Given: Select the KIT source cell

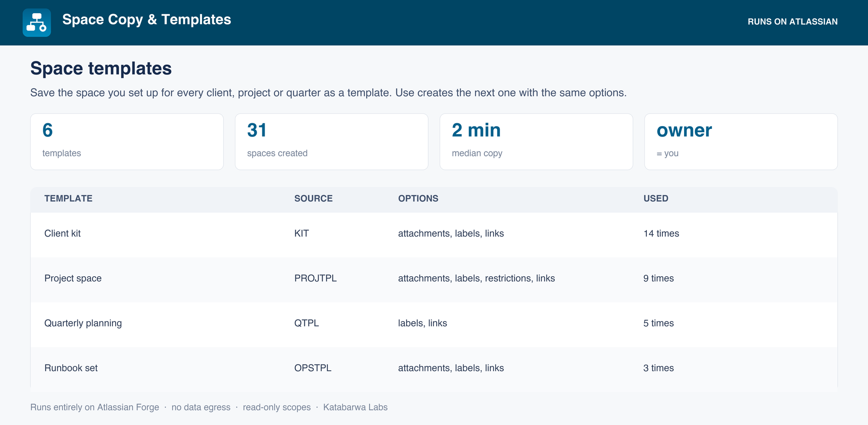Looking at the screenshot, I should tap(301, 233).
